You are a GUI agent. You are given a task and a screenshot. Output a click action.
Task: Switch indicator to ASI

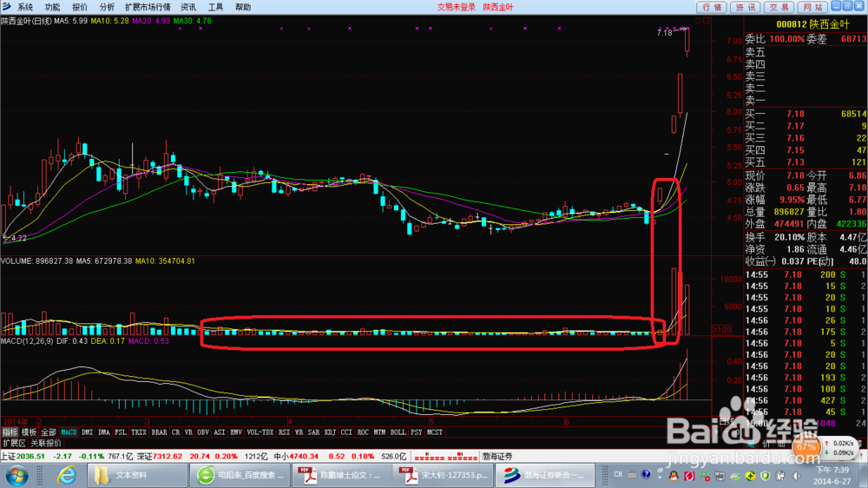(220, 432)
